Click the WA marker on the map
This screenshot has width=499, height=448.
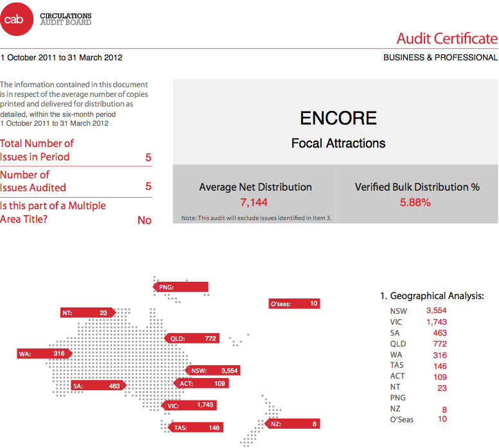(44, 353)
